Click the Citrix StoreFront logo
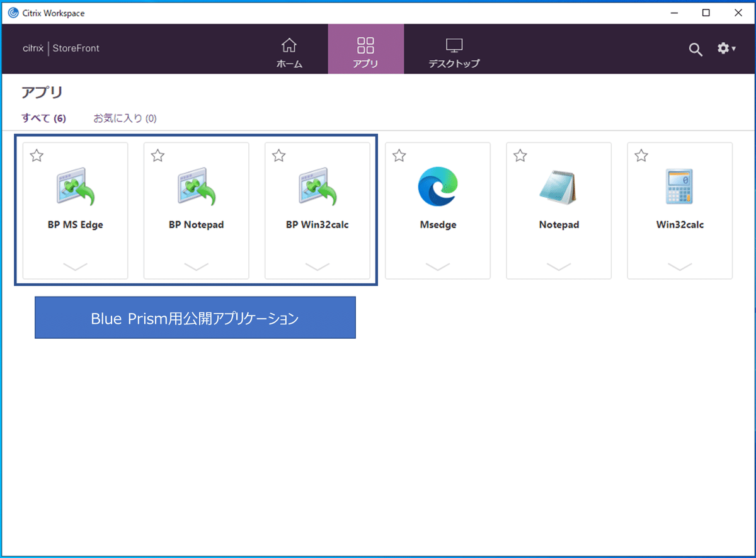 click(61, 48)
